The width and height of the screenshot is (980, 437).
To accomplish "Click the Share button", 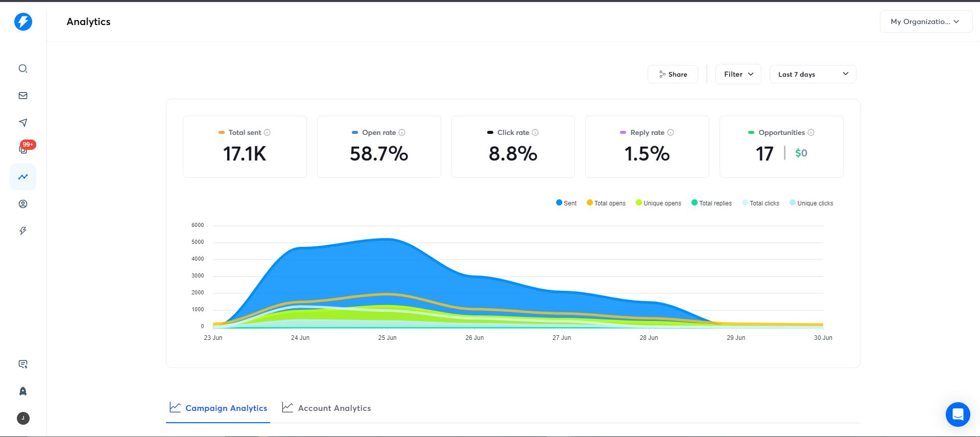I will pos(673,74).
